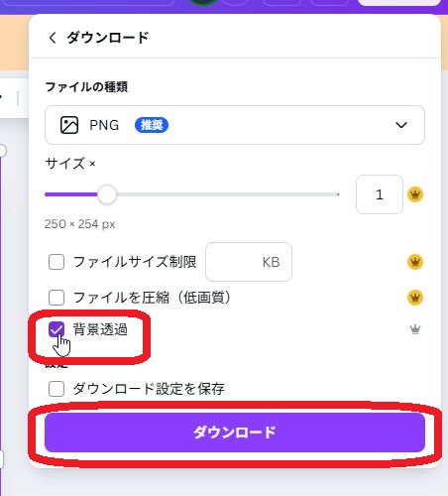448x496 pixels.
Task: Check the ファイルを圧縮（低画質） option
Action: [x=56, y=298]
